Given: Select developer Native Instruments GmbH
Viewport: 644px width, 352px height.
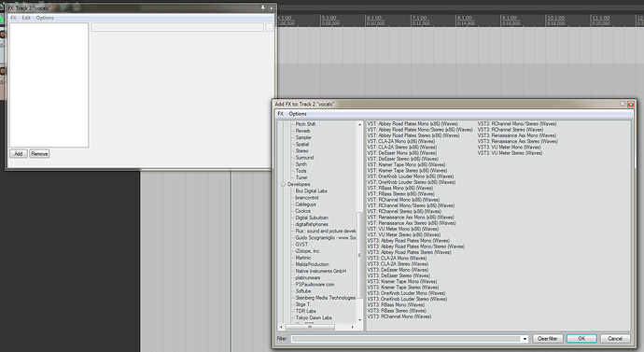Looking at the screenshot, I should [x=321, y=271].
